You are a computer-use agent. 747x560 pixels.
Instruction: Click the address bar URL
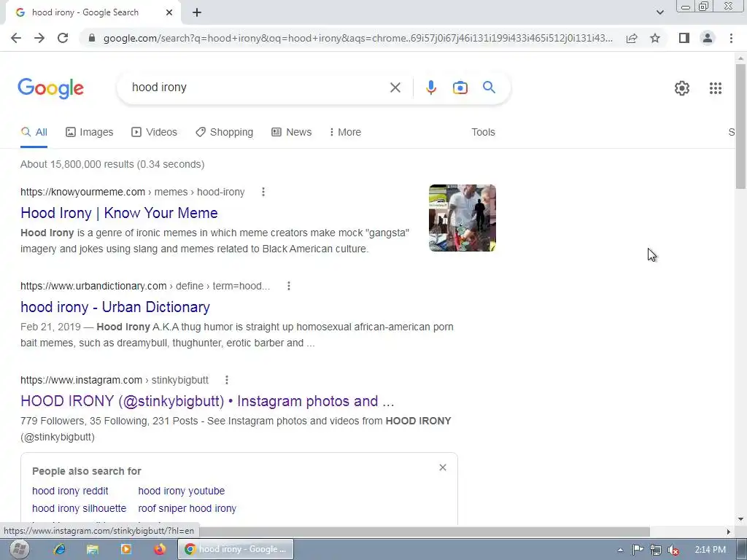(x=357, y=38)
